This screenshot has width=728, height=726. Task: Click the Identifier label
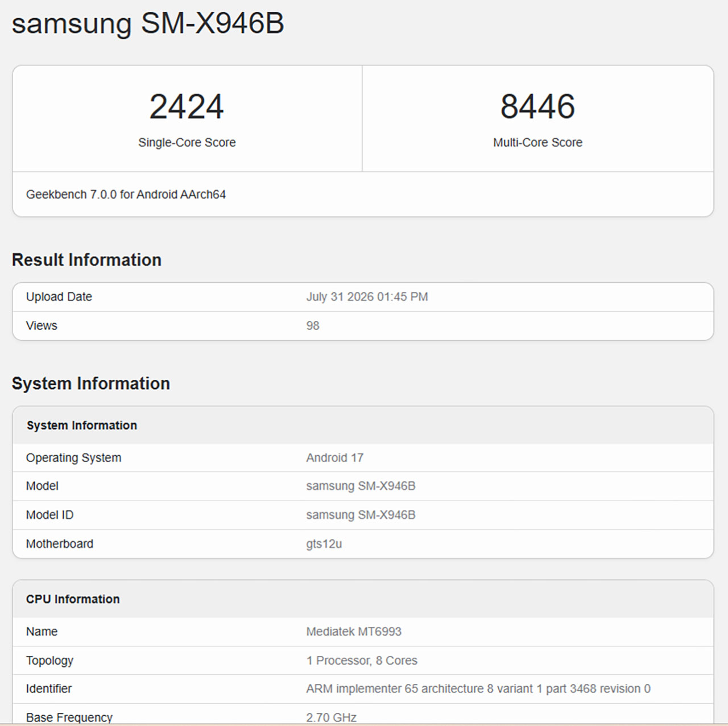[49, 689]
